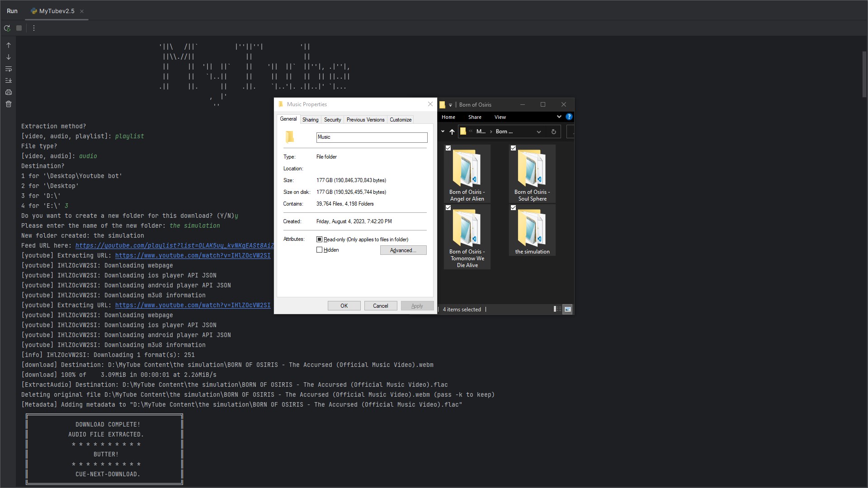Toggle soft-wrap icon in console sidebar

[x=9, y=69]
